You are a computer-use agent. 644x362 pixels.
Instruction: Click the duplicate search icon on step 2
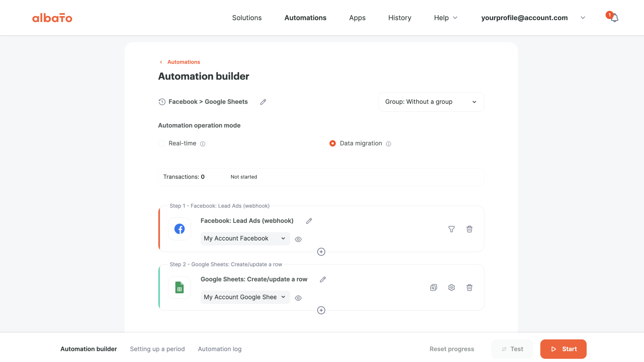point(433,288)
